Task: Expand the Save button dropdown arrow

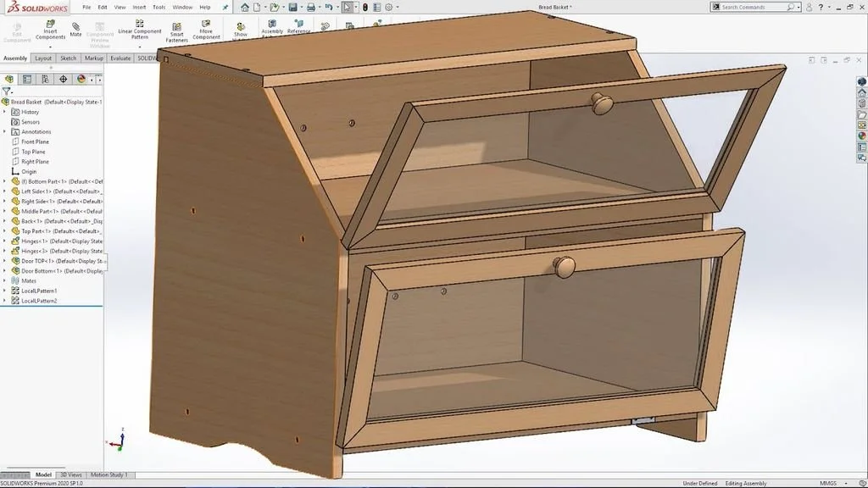Action: pos(302,7)
